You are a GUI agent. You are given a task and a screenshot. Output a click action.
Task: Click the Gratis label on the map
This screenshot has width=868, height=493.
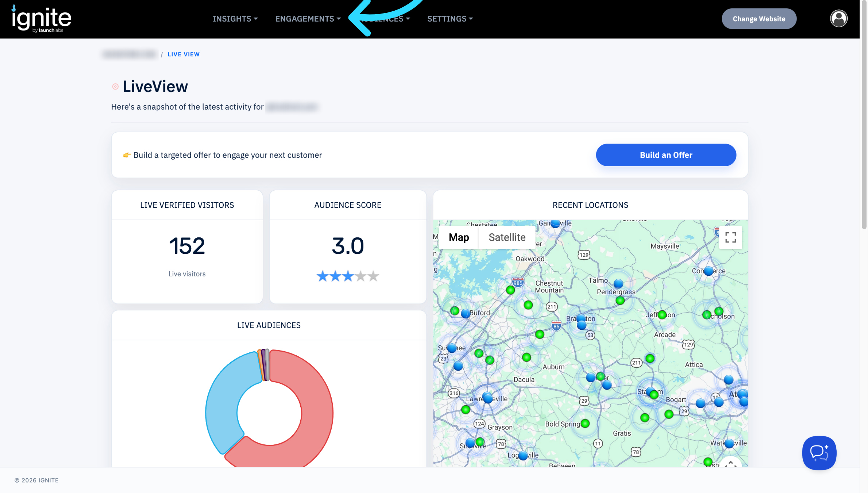tap(622, 433)
